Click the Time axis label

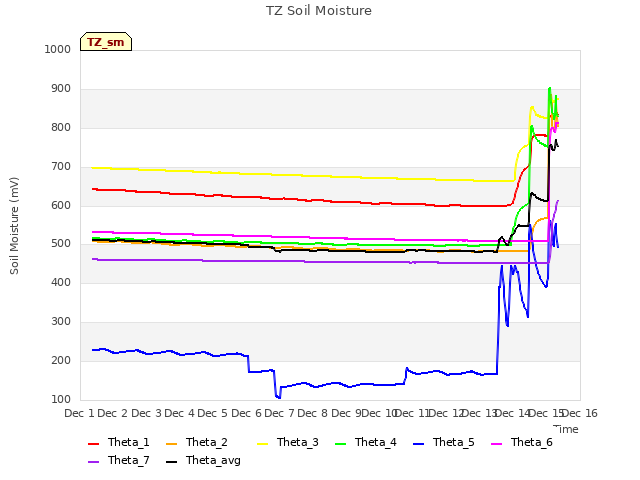point(566,429)
